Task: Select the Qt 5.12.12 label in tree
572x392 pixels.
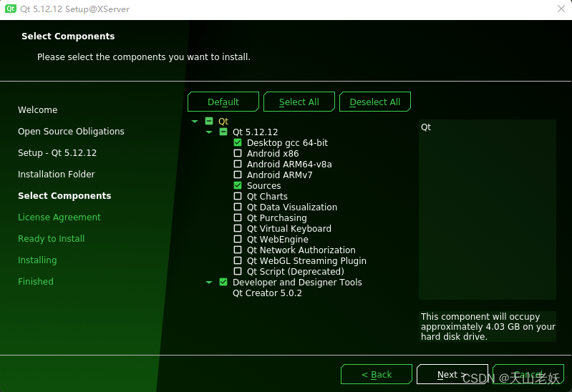Action: pyautogui.click(x=256, y=132)
